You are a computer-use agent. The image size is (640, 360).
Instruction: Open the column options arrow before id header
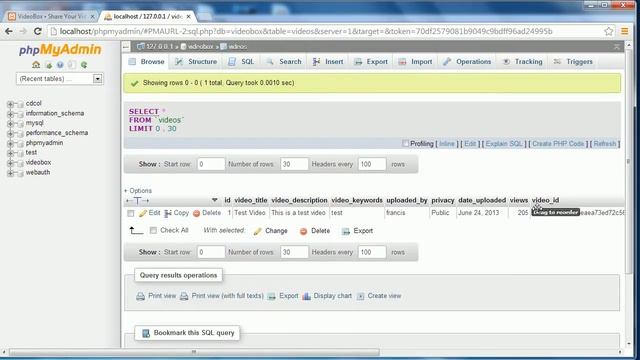tap(215, 200)
